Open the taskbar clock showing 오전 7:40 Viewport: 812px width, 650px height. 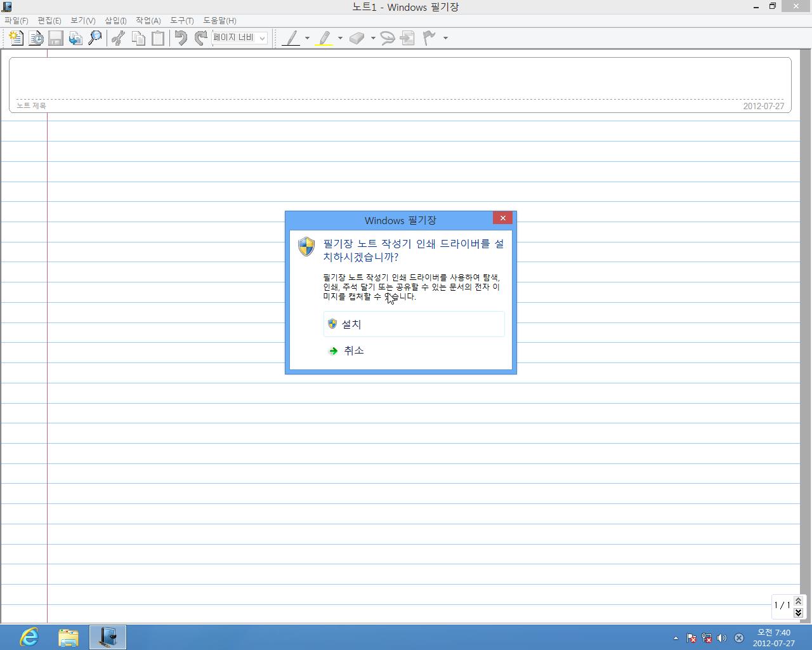[774, 637]
